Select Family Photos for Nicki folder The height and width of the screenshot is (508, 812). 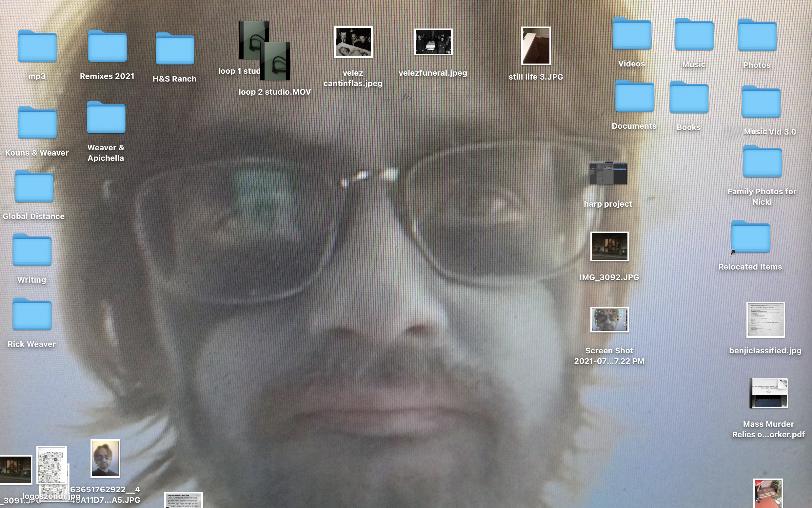click(762, 162)
